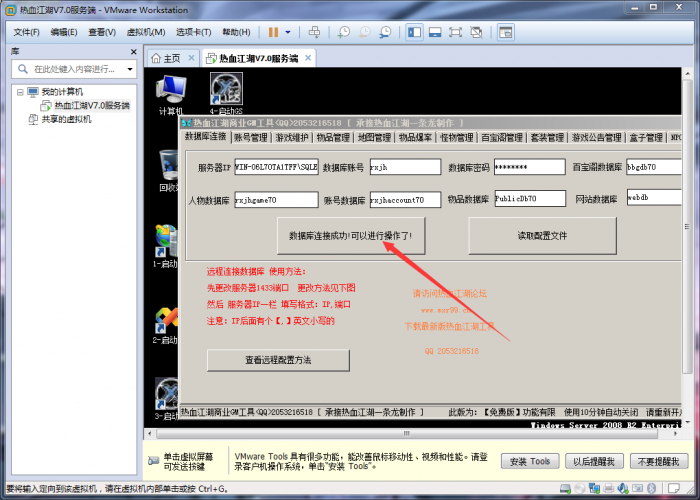Select the 2-启动 desktop shortcut
Image resolution: width=700 pixels, height=500 pixels.
[x=166, y=325]
